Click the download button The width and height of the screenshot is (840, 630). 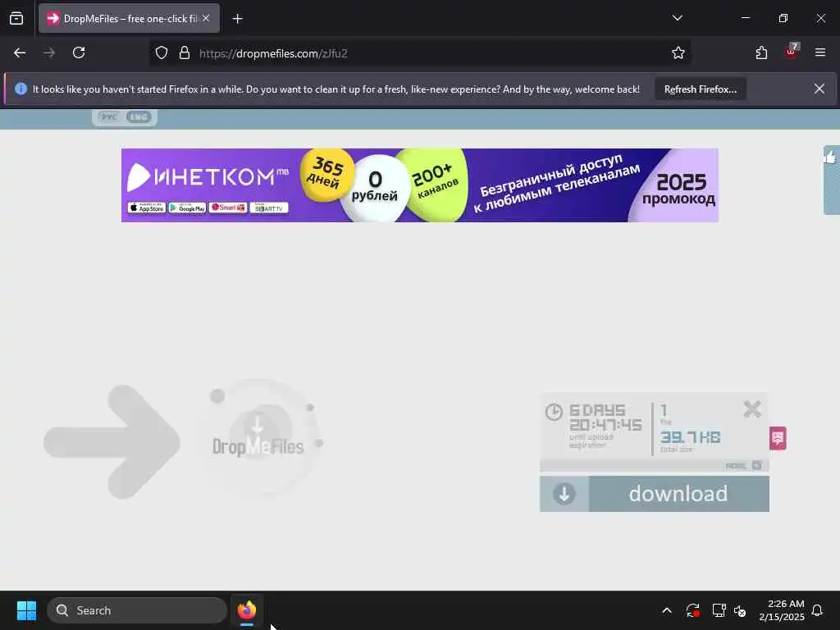(654, 493)
